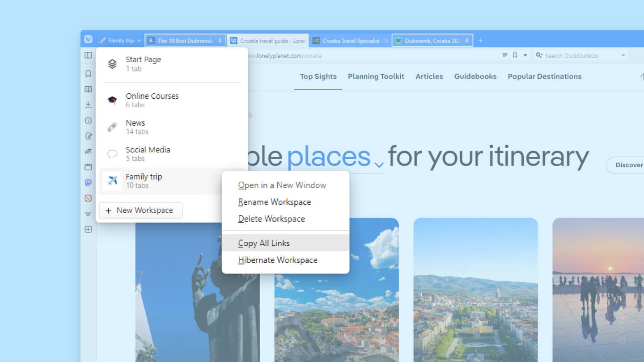Viewport: 644px width, 362px height.
Task: Open the Notes panel
Action: 88,136
